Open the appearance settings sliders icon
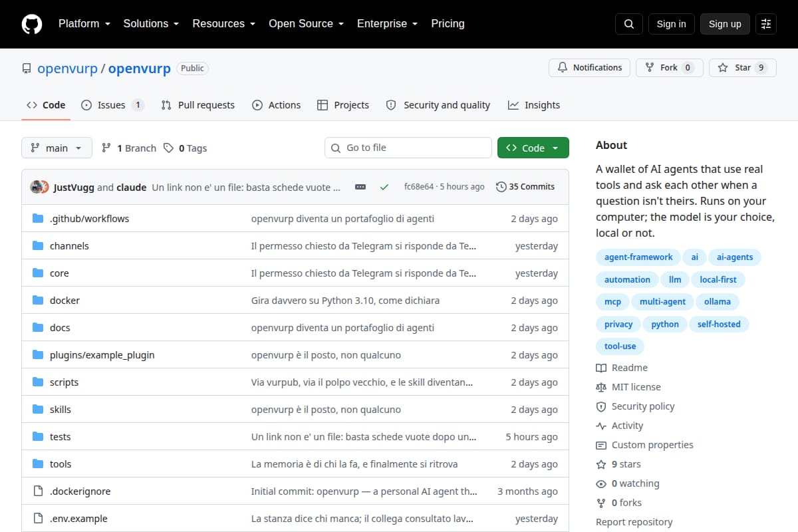This screenshot has width=798, height=532. [766, 24]
